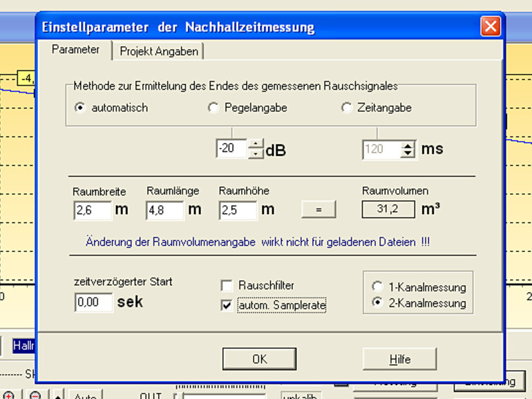
Task: Decrease the ms value with down arrow
Action: click(408, 154)
